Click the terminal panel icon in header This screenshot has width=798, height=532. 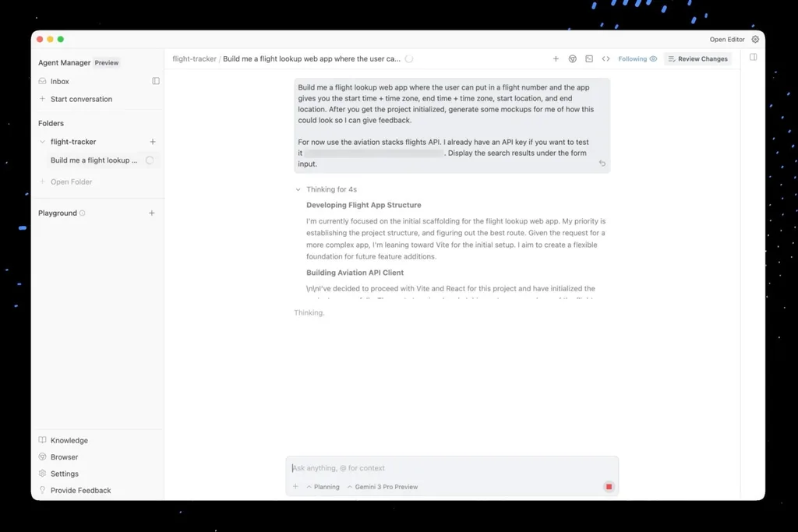(589, 59)
